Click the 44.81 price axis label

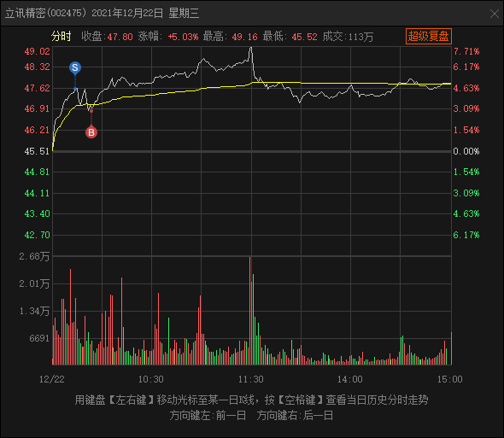click(38, 172)
